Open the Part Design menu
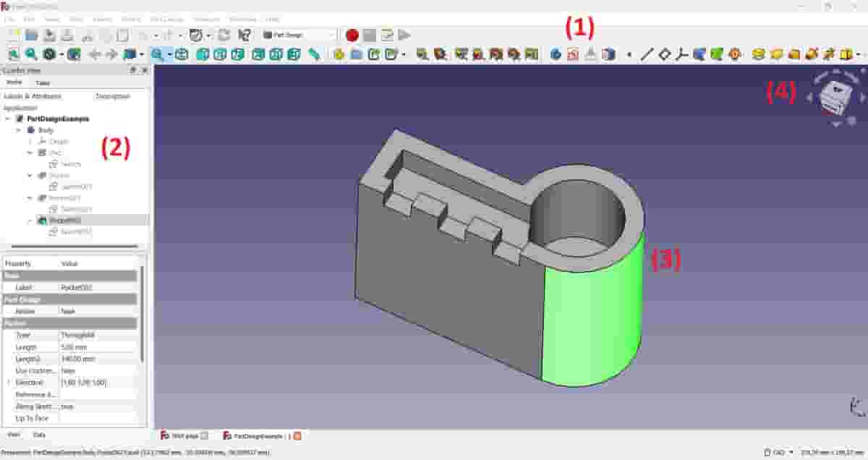The height and width of the screenshot is (460, 868). (x=165, y=19)
